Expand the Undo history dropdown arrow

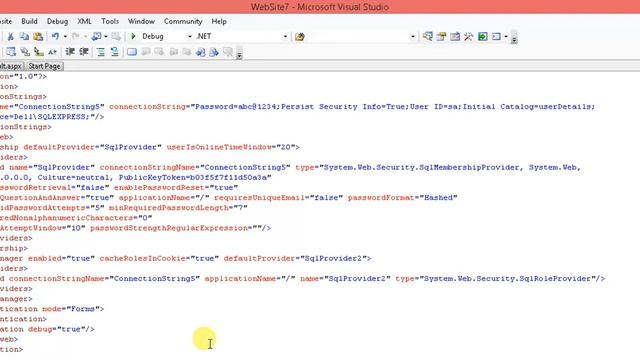click(x=65, y=37)
